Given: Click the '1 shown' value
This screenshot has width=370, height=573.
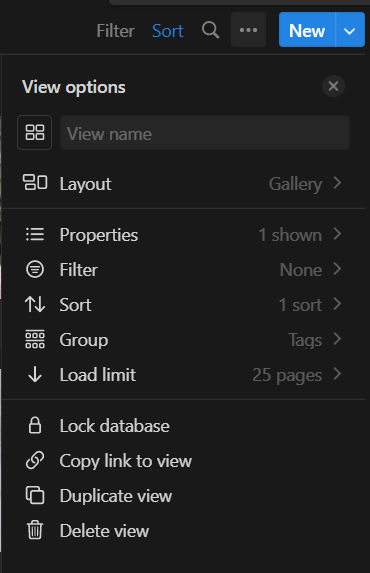Looking at the screenshot, I should pos(290,235).
